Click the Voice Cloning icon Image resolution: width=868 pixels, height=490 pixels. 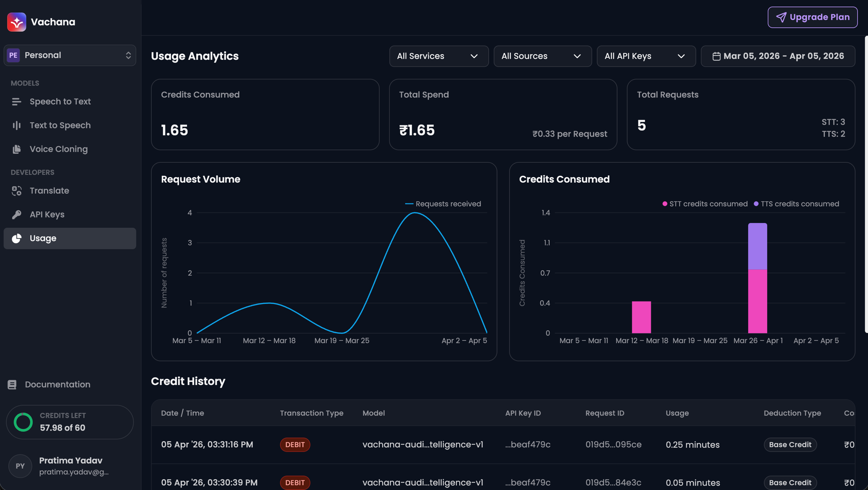coord(16,149)
